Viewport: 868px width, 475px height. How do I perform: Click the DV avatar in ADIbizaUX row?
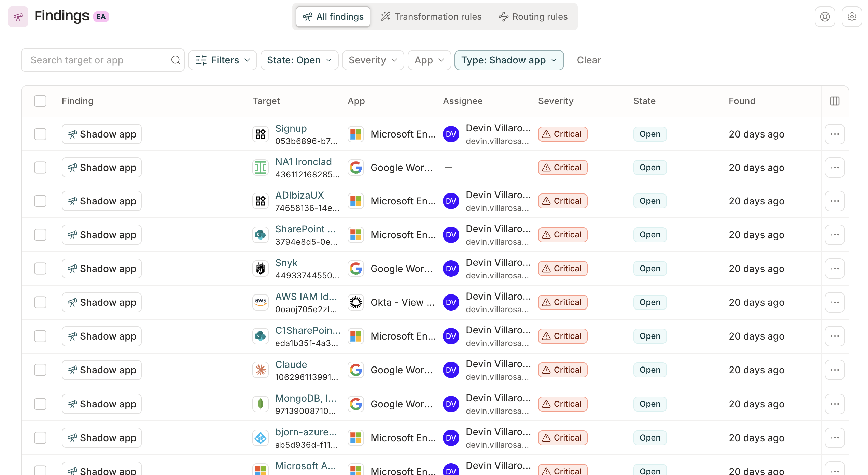tap(451, 201)
